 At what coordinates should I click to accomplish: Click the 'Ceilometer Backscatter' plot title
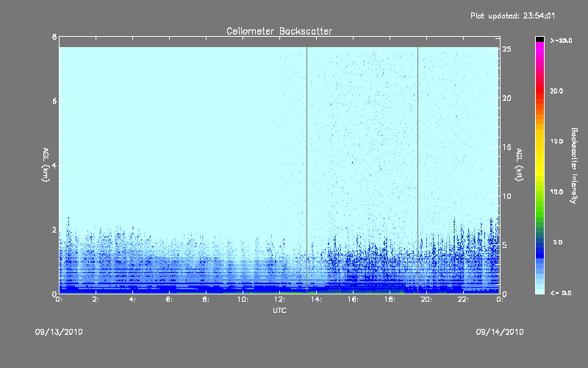point(279,31)
